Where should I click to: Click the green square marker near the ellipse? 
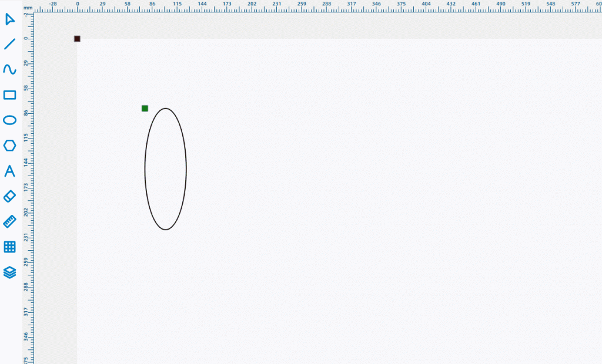145,108
